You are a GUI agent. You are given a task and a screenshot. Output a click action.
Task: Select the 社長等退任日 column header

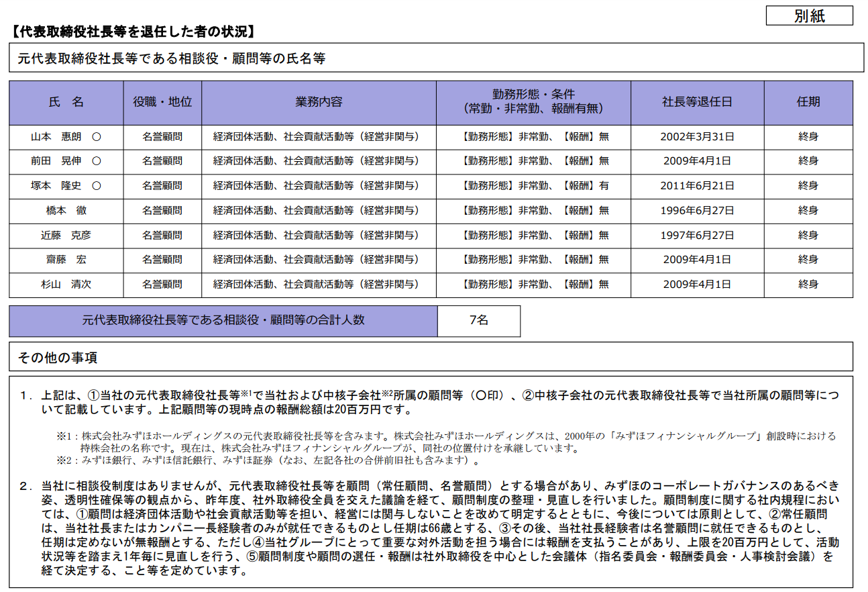pos(697,103)
